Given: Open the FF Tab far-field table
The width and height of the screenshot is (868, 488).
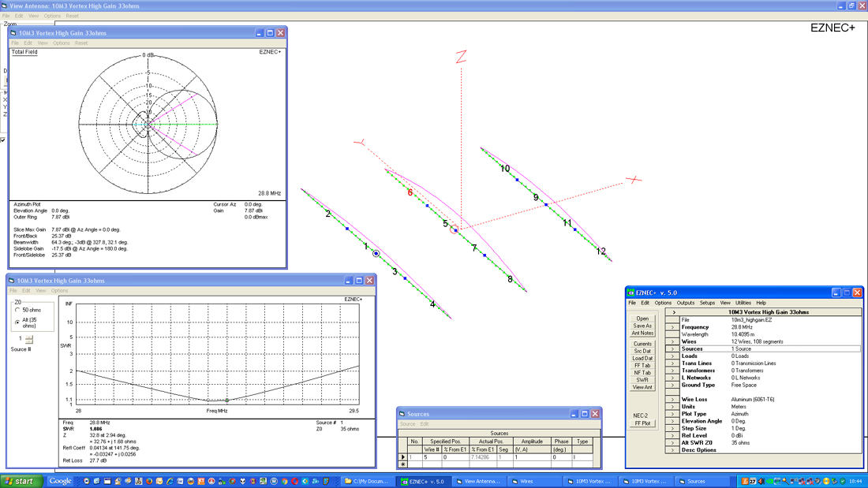Looking at the screenshot, I should point(642,365).
